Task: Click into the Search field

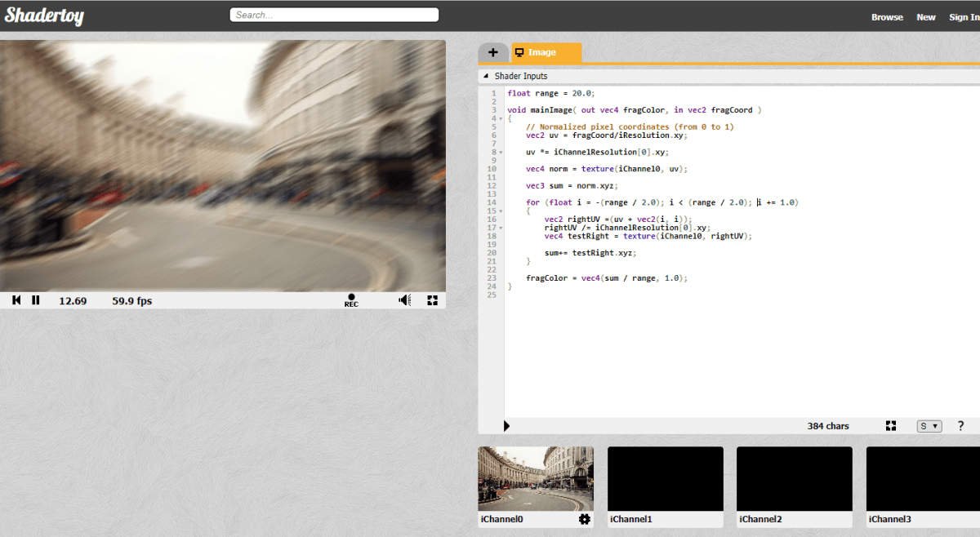Action: [x=335, y=15]
